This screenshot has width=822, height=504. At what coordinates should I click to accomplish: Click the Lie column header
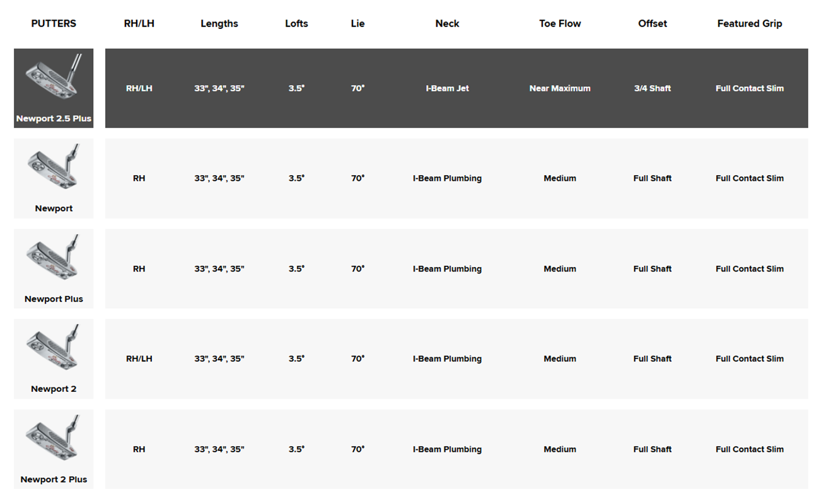(357, 23)
